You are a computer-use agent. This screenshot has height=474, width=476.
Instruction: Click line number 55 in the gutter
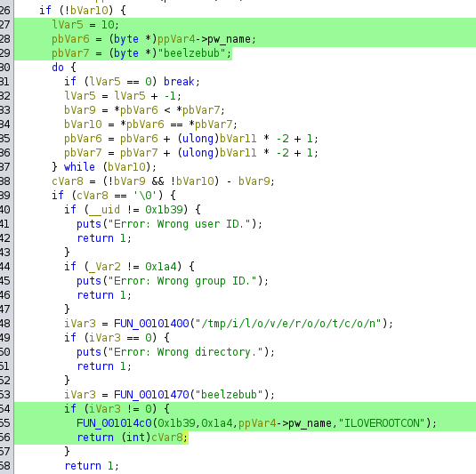pos(4,423)
